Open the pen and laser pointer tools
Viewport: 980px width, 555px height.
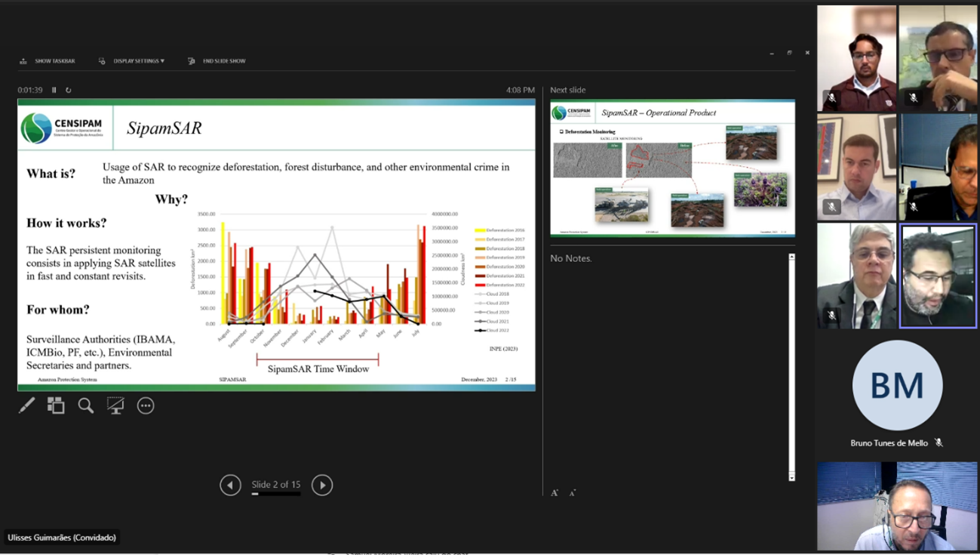pos(26,405)
